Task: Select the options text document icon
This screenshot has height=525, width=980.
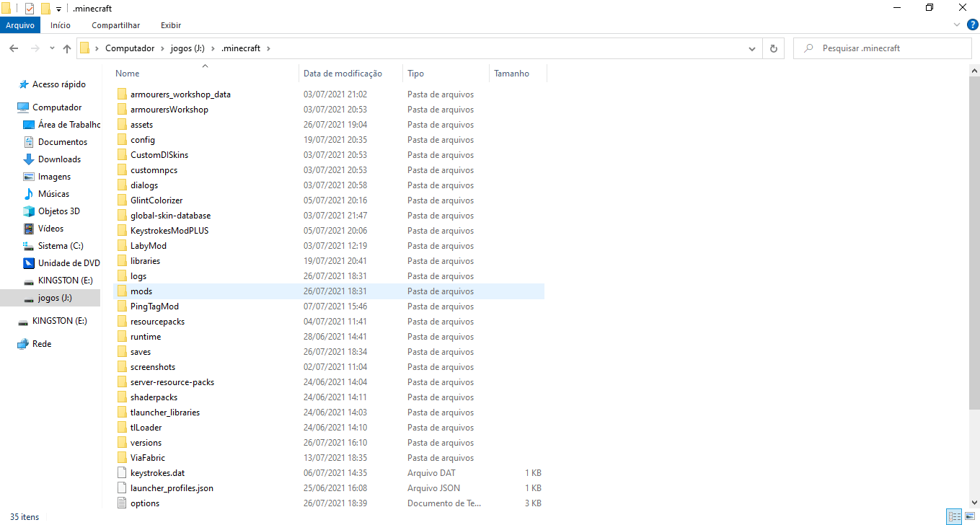Action: [x=121, y=503]
